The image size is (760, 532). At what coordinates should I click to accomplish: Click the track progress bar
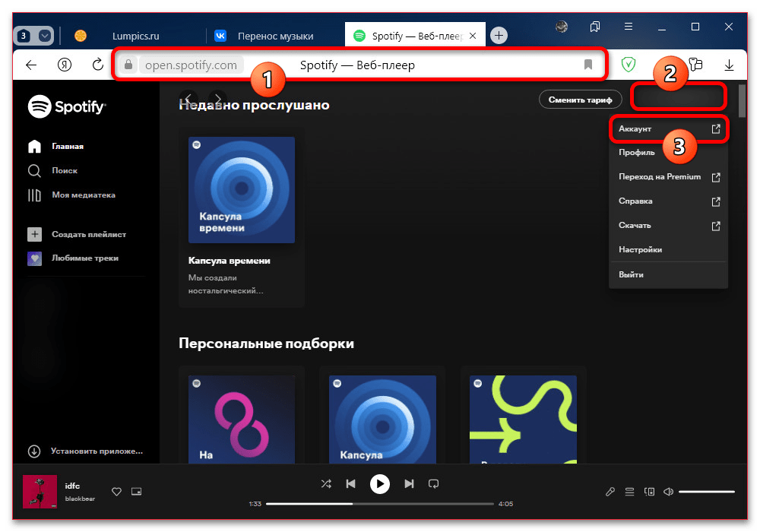point(379,504)
